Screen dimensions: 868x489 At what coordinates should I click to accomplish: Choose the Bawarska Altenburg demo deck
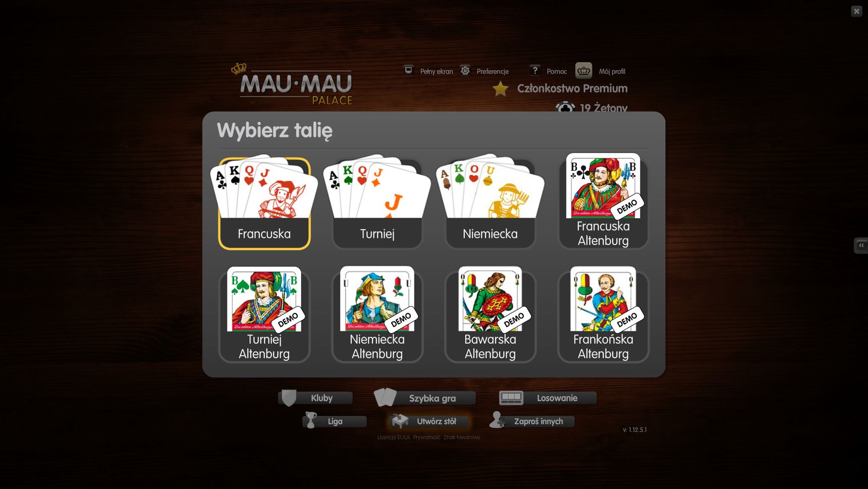click(491, 315)
